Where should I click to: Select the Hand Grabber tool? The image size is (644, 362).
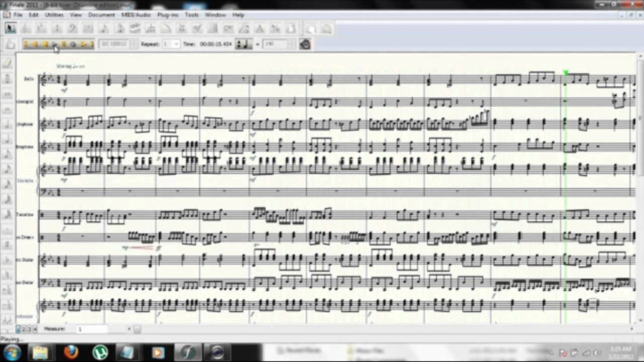(x=311, y=29)
